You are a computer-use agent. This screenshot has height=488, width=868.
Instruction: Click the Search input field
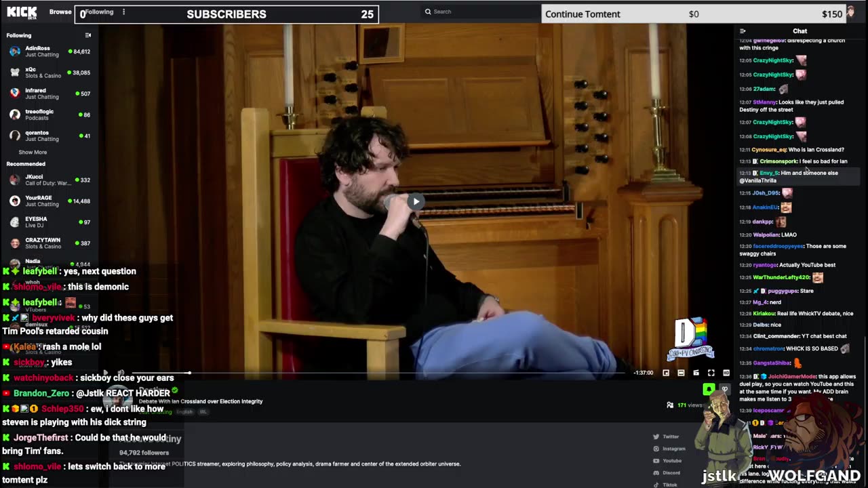[481, 12]
